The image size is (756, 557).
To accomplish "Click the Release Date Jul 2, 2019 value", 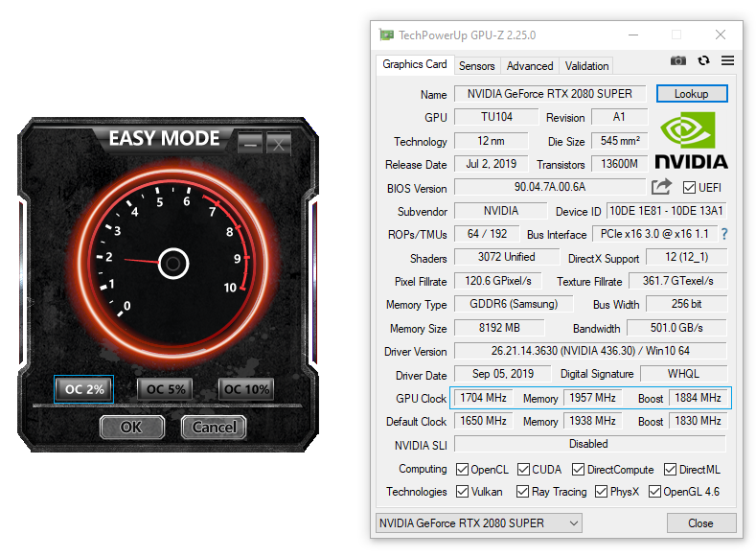I will coord(492,164).
